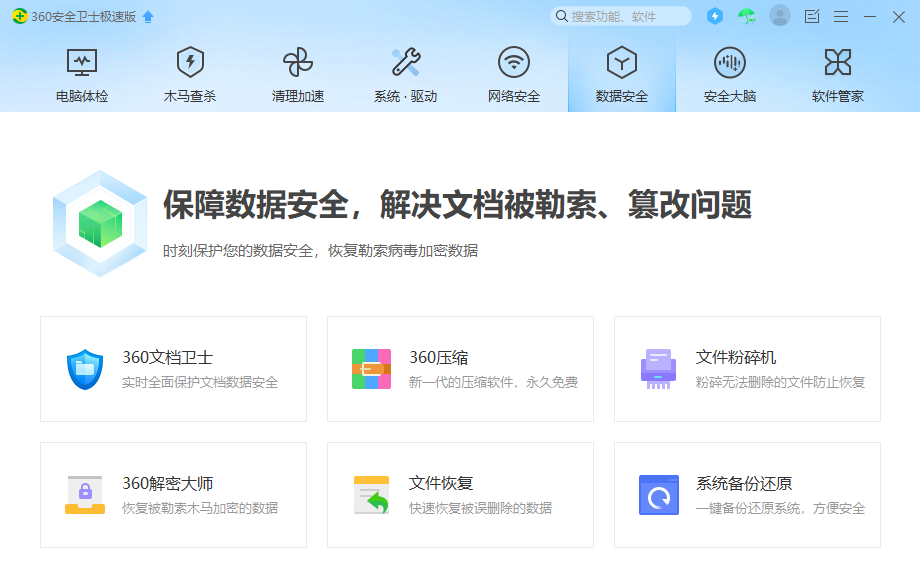Click the 360 logo in title bar
Screen dimensions: 920x580
[20, 16]
